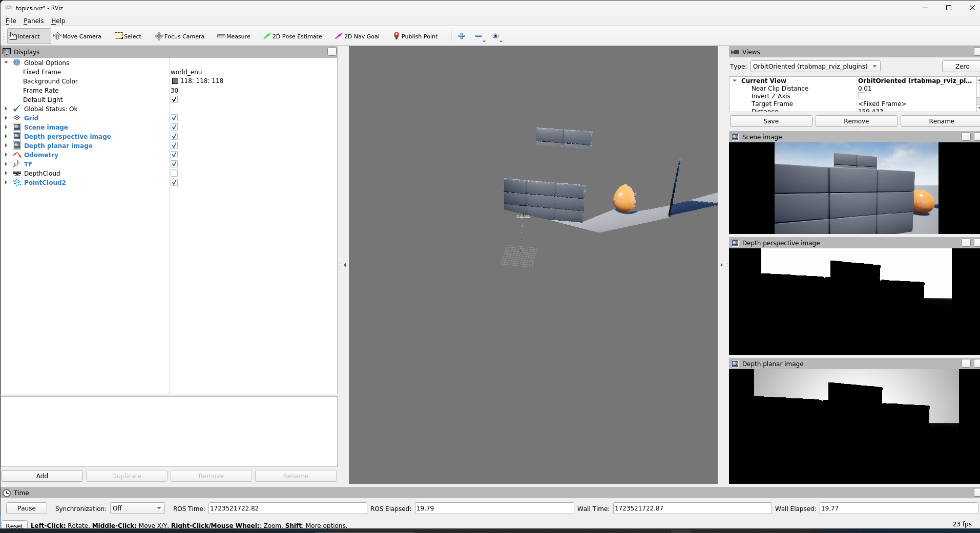Viewport: 980px width, 533px height.
Task: Expand the Odometry display tree item
Action: (x=6, y=155)
